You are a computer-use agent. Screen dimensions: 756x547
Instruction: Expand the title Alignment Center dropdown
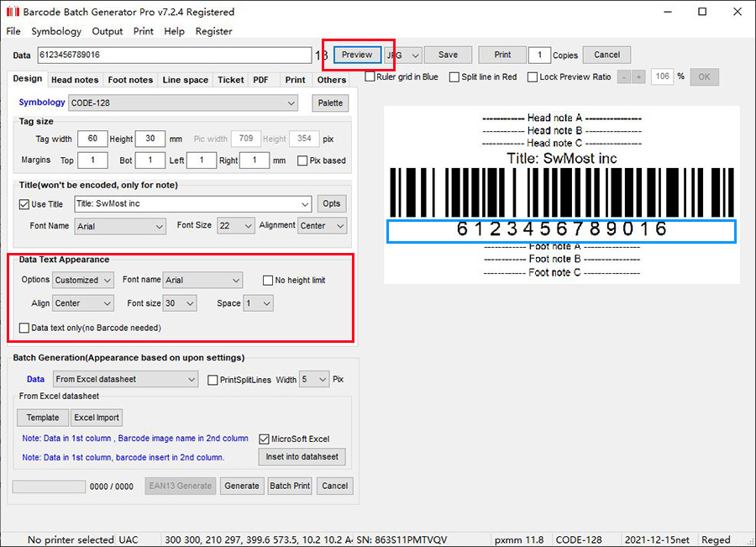coord(322,226)
